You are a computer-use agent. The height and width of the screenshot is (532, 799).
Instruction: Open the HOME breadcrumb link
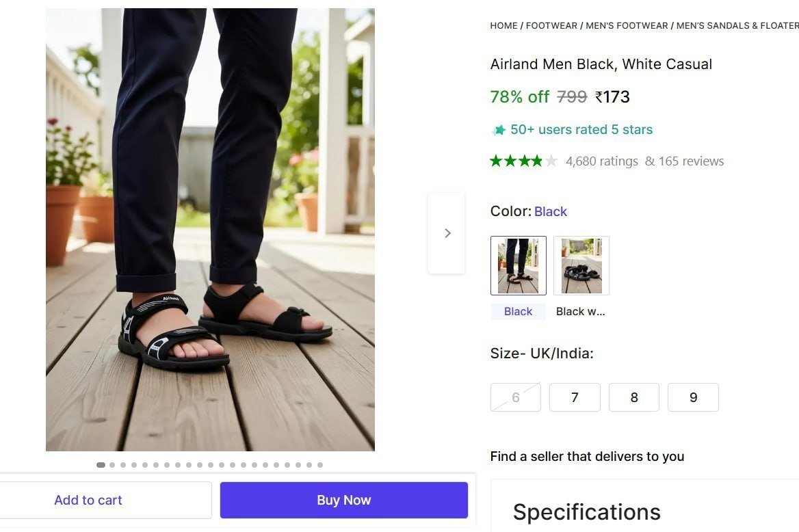pos(503,25)
